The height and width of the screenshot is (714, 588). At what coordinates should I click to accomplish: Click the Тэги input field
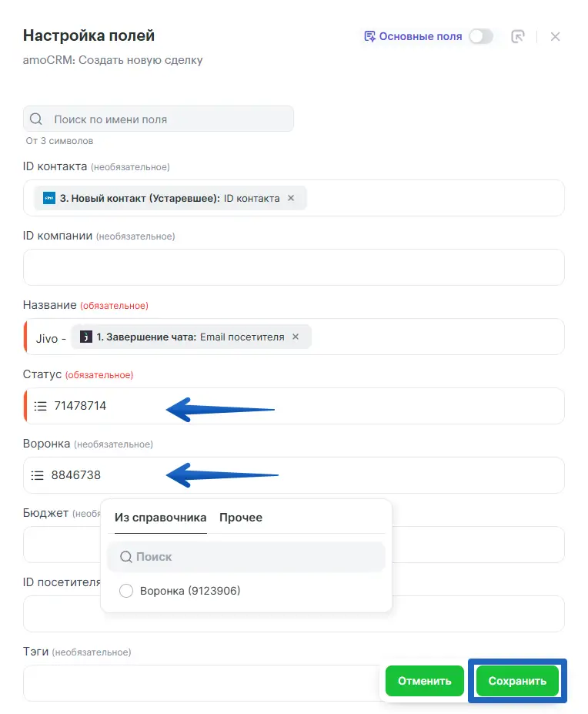[200, 683]
